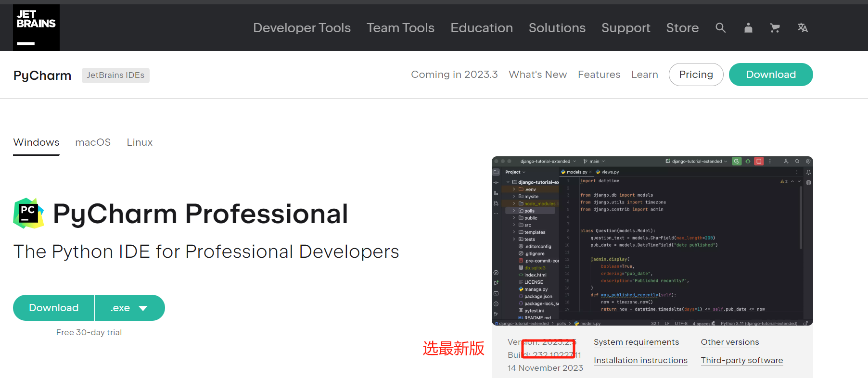Open the .exe installer type dropdown
Viewport: 868px width, 378px height.
[x=130, y=308]
